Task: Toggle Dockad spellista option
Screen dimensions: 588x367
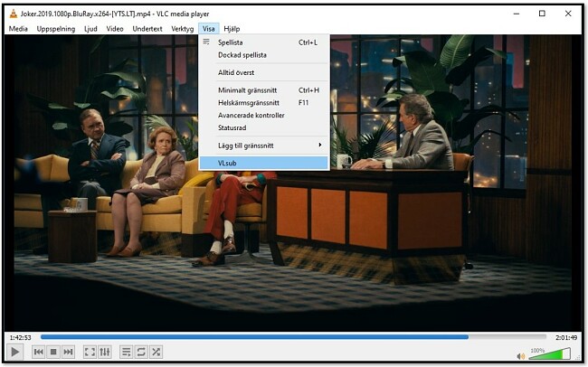Action: 263,55
